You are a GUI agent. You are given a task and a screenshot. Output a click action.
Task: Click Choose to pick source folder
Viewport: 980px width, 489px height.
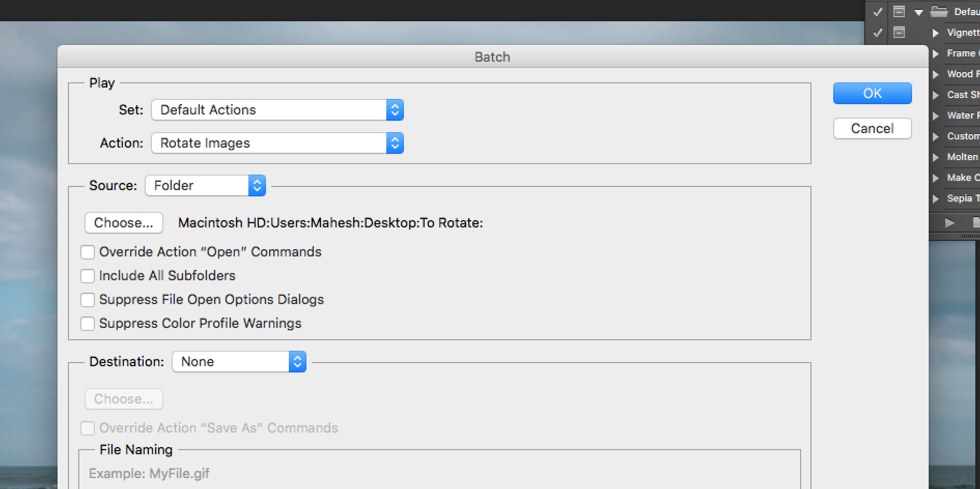[123, 223]
